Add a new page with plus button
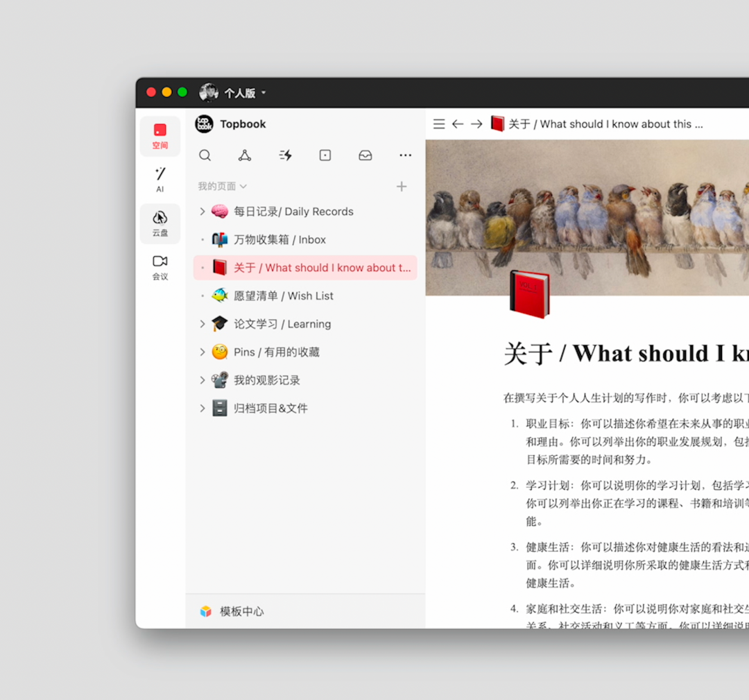 tap(402, 187)
